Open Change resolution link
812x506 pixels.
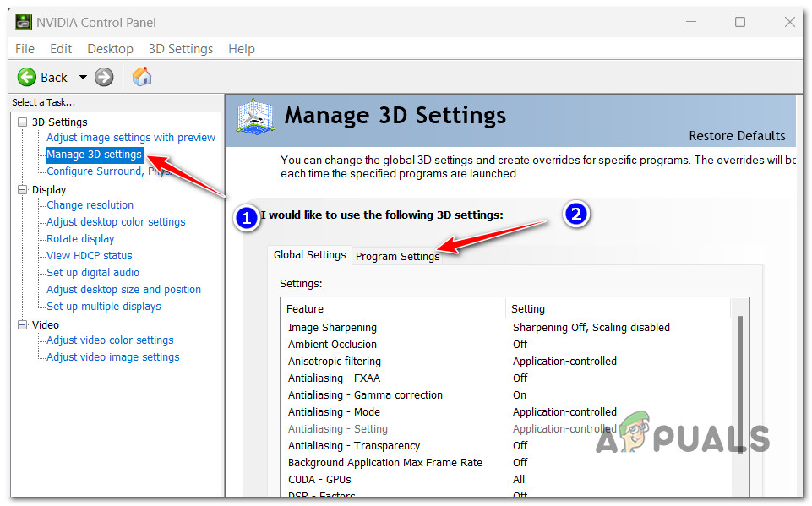[x=90, y=205]
